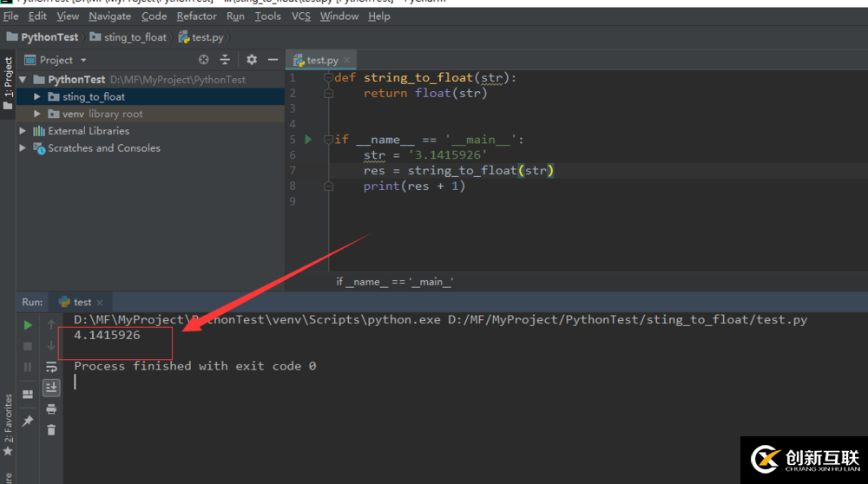The width and height of the screenshot is (868, 484).
Task: Click on the string '3.1415926' in code
Action: point(447,155)
